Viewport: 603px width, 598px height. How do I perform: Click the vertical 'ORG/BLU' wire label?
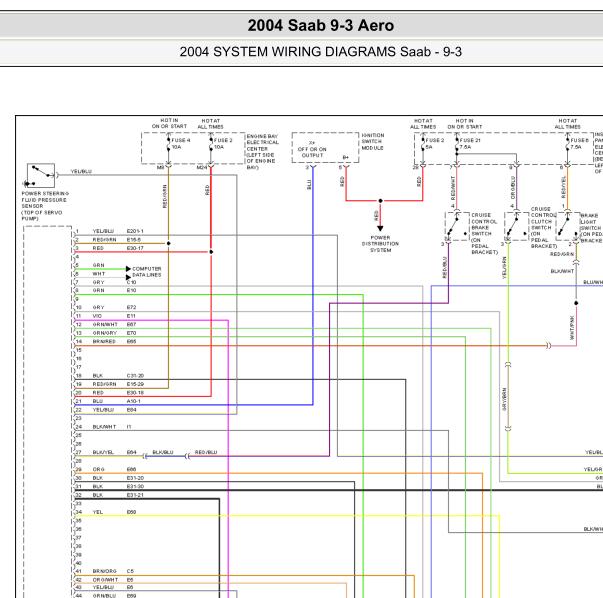[x=513, y=188]
